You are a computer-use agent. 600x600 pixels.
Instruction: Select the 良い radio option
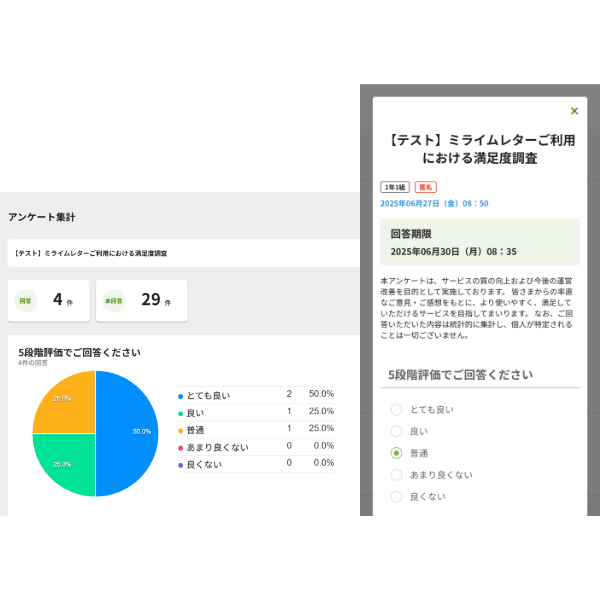[396, 431]
